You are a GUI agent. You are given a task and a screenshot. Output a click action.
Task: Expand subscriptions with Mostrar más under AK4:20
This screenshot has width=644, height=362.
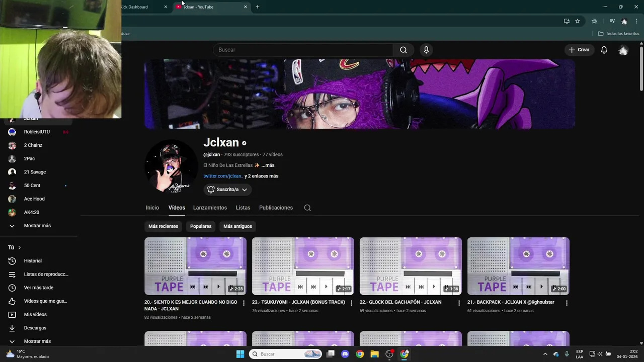coord(38,226)
